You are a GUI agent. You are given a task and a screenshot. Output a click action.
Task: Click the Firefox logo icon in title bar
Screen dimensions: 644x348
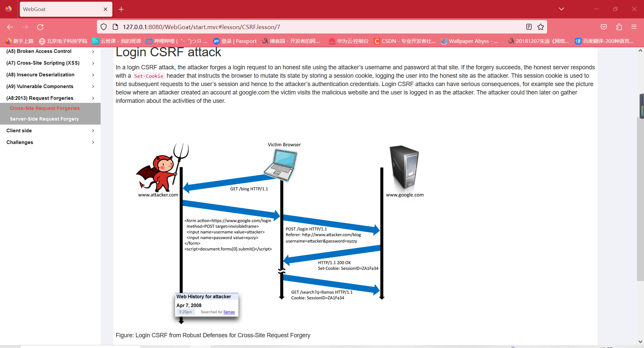pyautogui.click(x=8, y=9)
